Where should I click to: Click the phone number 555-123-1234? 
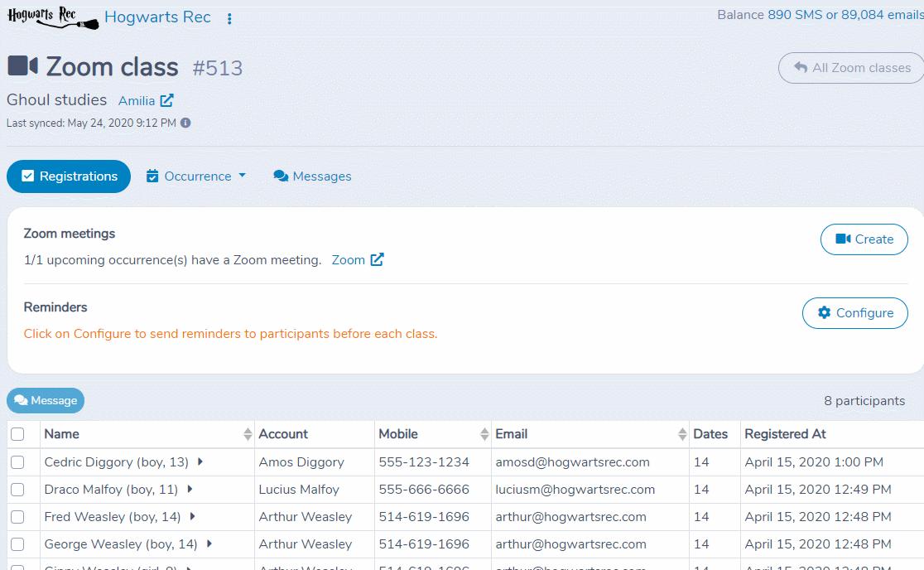(424, 462)
